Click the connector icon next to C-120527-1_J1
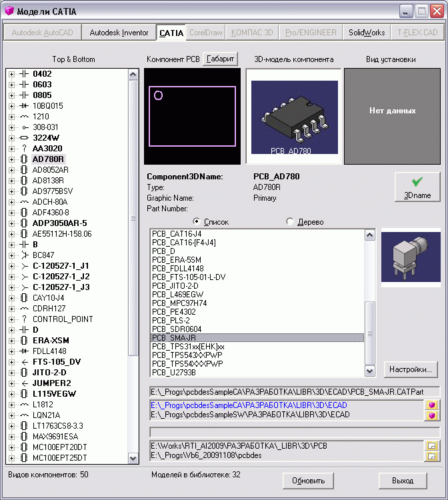Screen dimensions: 448x500 tap(25, 266)
